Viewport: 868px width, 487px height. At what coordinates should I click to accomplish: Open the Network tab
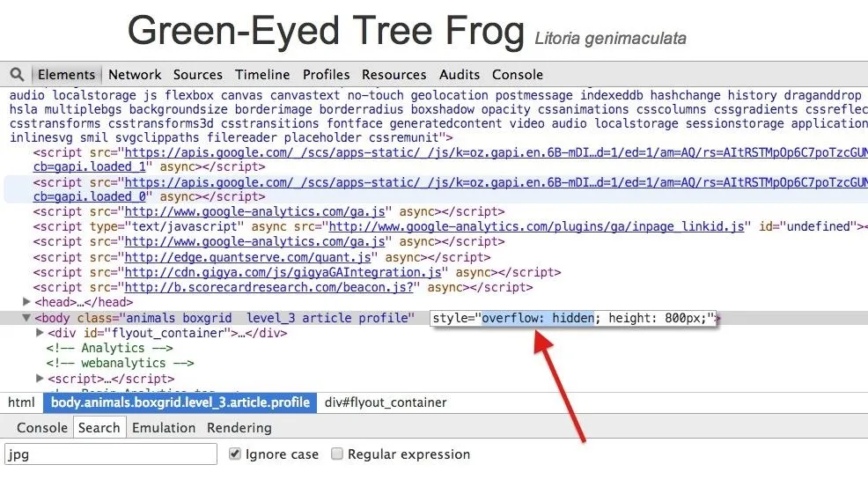point(135,75)
